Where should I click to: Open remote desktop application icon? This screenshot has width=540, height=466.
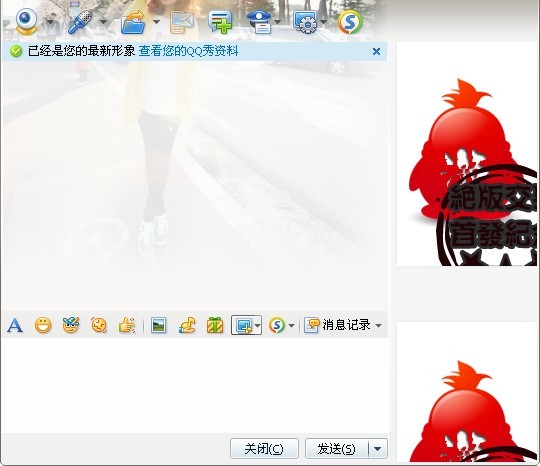point(305,22)
